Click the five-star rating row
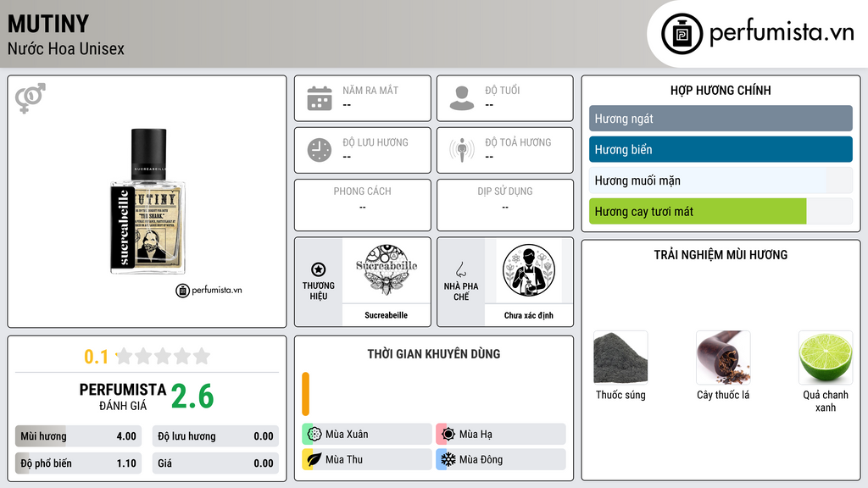The image size is (868, 488). 164,357
